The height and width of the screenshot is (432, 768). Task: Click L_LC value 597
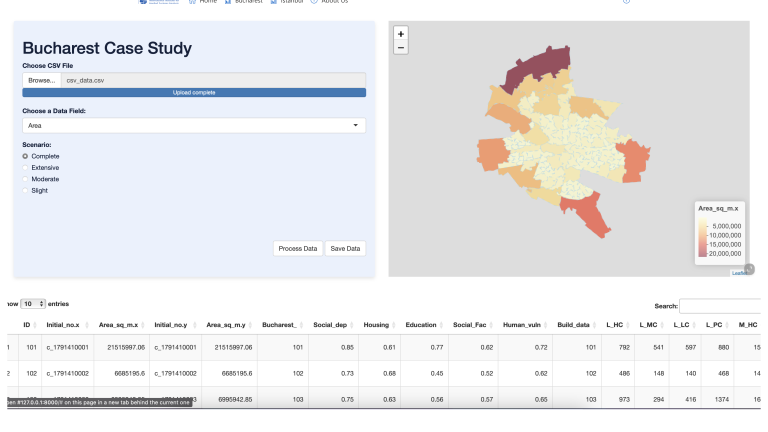click(x=691, y=347)
